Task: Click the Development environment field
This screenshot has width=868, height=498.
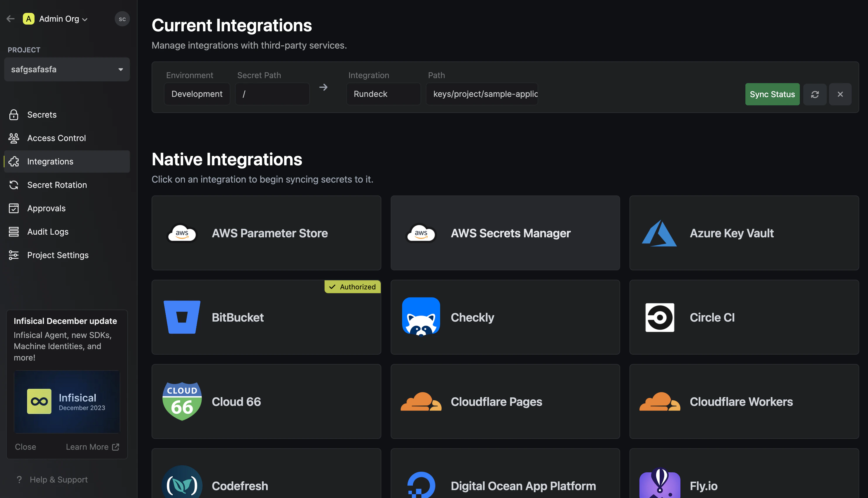Action: (197, 94)
